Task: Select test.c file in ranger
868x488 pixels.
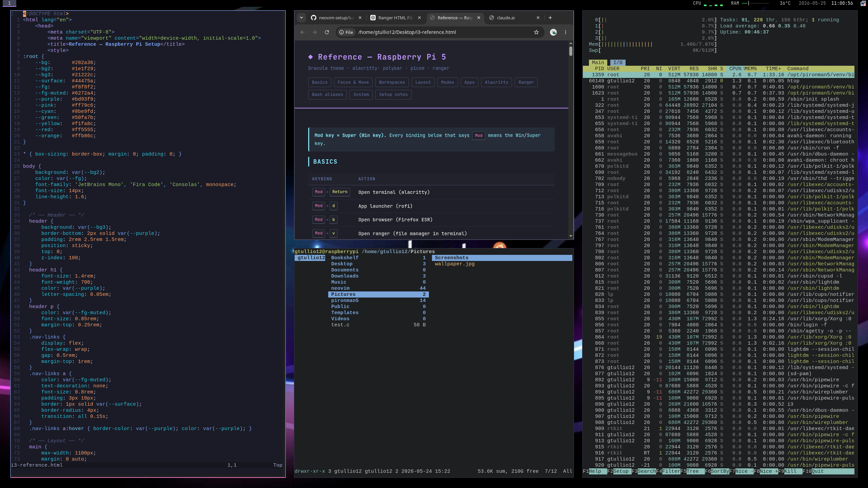Action: pyautogui.click(x=378, y=325)
